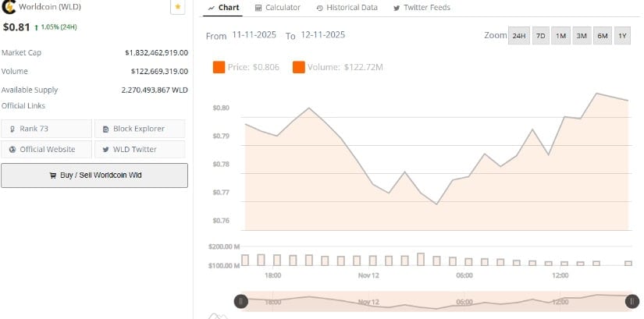Toggle the Volume series legend swatch
Image resolution: width=644 pixels, height=319 pixels.
(x=299, y=67)
